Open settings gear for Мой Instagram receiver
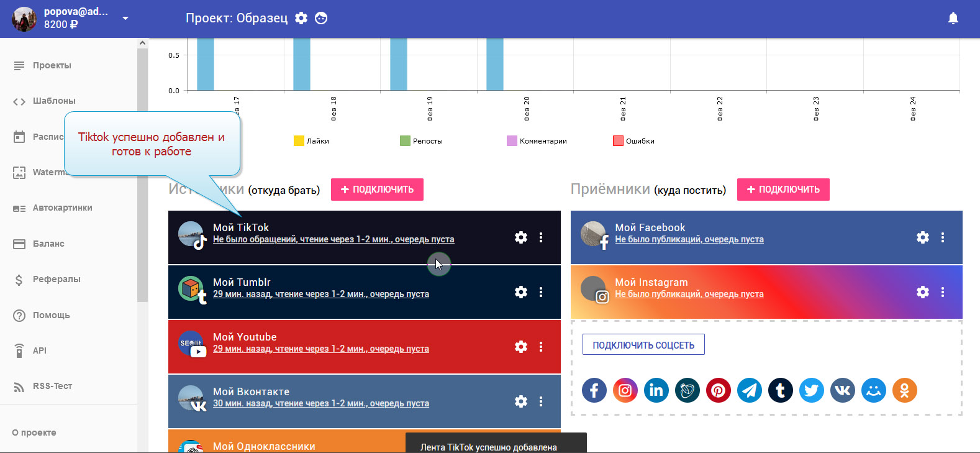This screenshot has height=453, width=980. [922, 292]
